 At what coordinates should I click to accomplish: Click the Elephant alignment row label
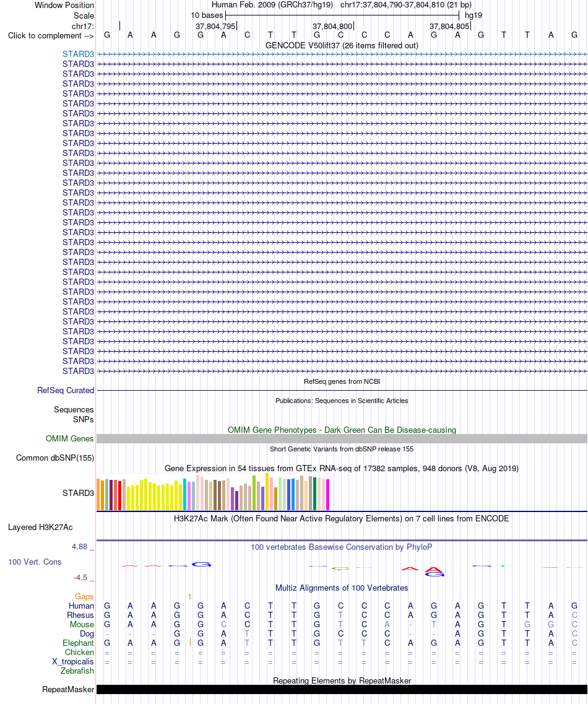(x=78, y=643)
